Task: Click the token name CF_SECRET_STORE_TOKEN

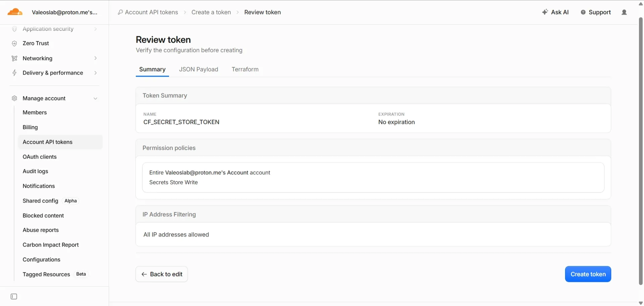Action: pos(181,122)
